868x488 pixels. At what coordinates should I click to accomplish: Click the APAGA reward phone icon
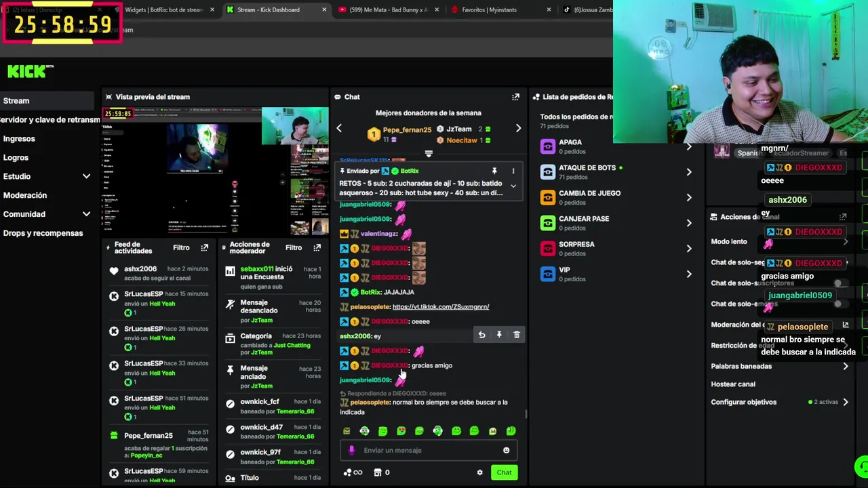pos(548,146)
